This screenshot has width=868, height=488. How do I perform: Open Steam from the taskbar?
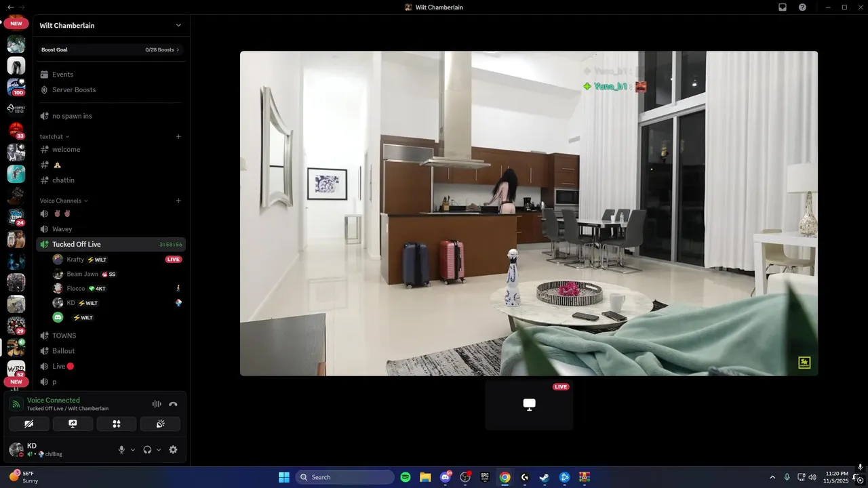tap(544, 477)
